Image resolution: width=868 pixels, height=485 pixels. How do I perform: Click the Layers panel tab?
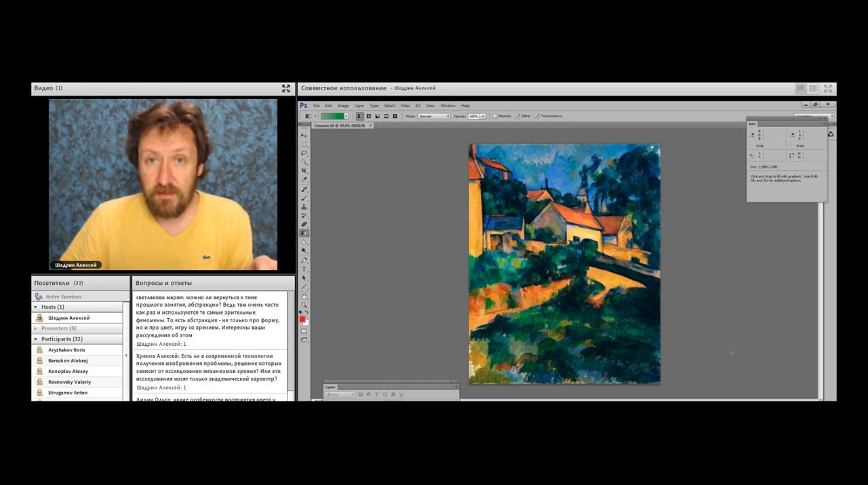click(330, 387)
